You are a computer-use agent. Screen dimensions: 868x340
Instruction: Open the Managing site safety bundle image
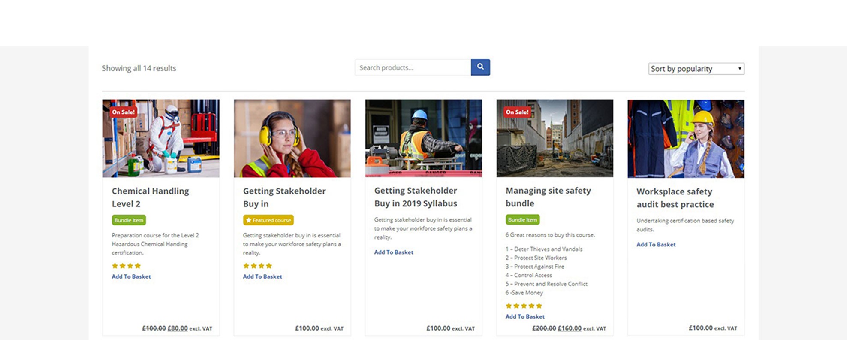click(555, 138)
